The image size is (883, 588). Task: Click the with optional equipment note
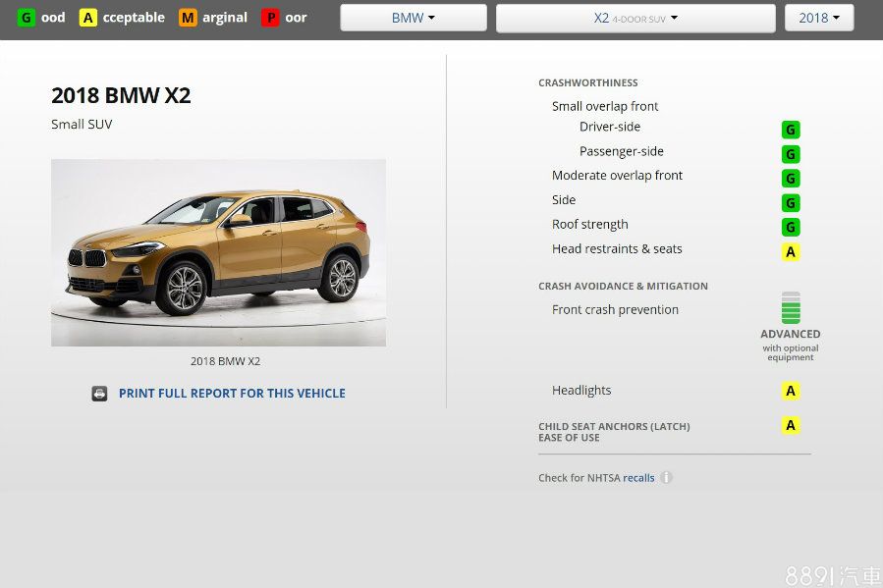[790, 352]
